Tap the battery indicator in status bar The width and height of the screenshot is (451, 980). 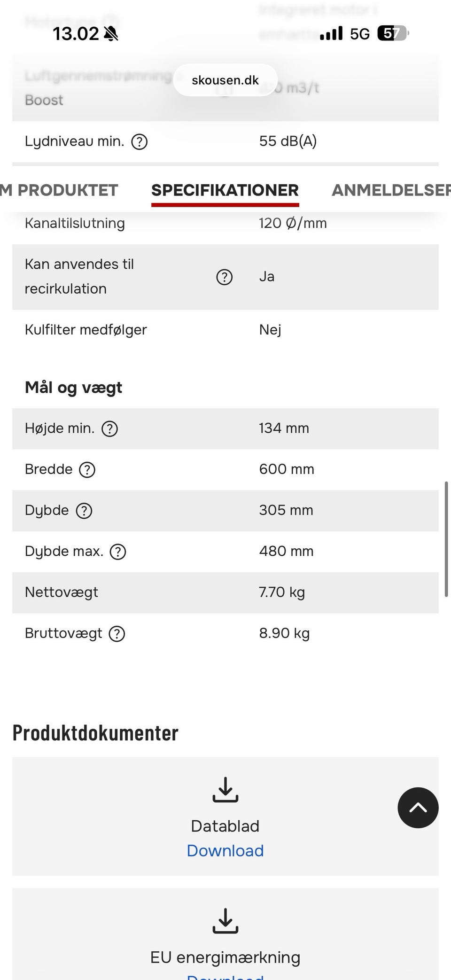393,34
